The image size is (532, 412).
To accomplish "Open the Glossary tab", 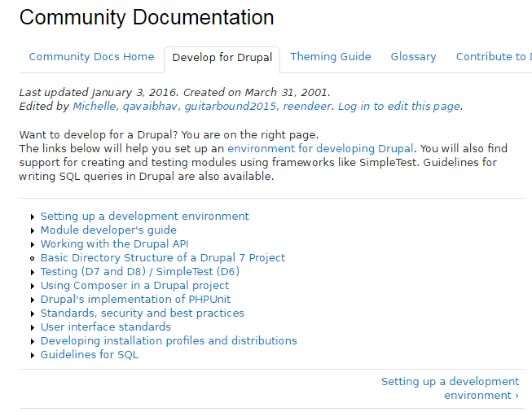I will 413,57.
